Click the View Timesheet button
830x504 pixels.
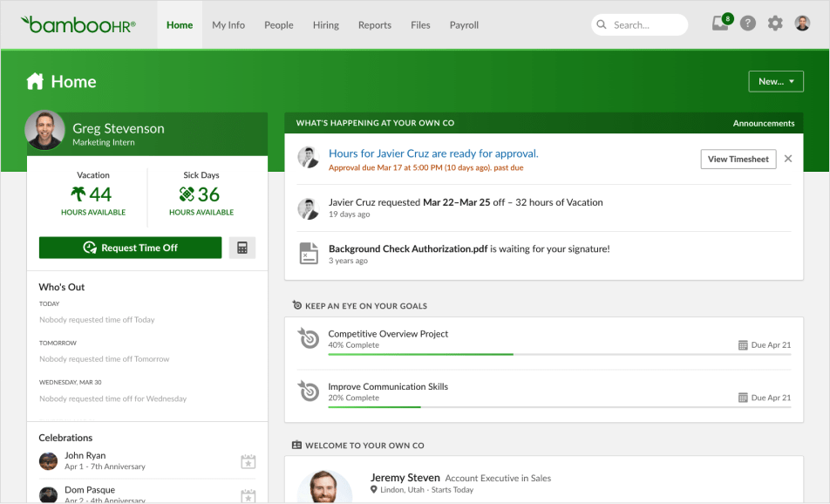click(738, 159)
